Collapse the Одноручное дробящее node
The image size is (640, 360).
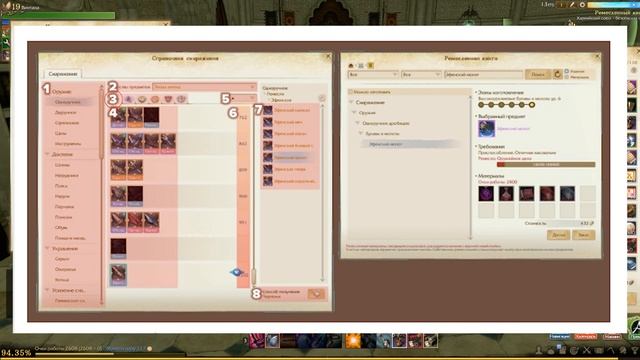coord(358,123)
